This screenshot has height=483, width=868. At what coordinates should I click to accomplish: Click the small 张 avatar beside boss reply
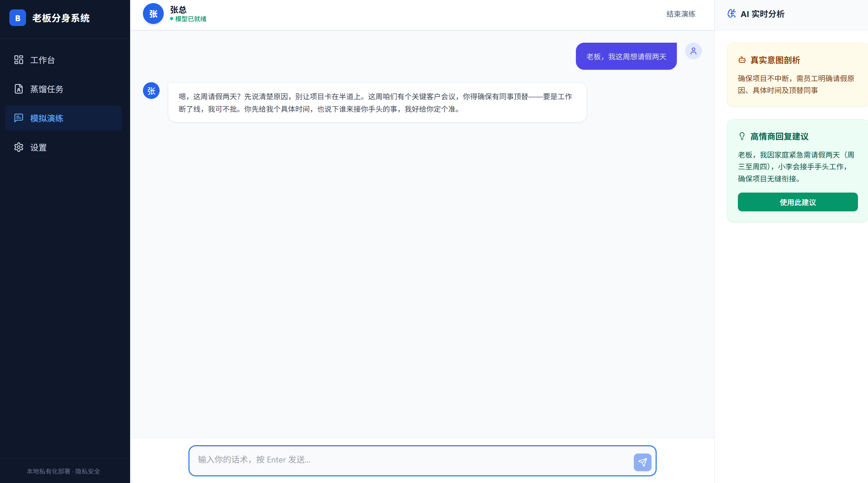point(151,91)
